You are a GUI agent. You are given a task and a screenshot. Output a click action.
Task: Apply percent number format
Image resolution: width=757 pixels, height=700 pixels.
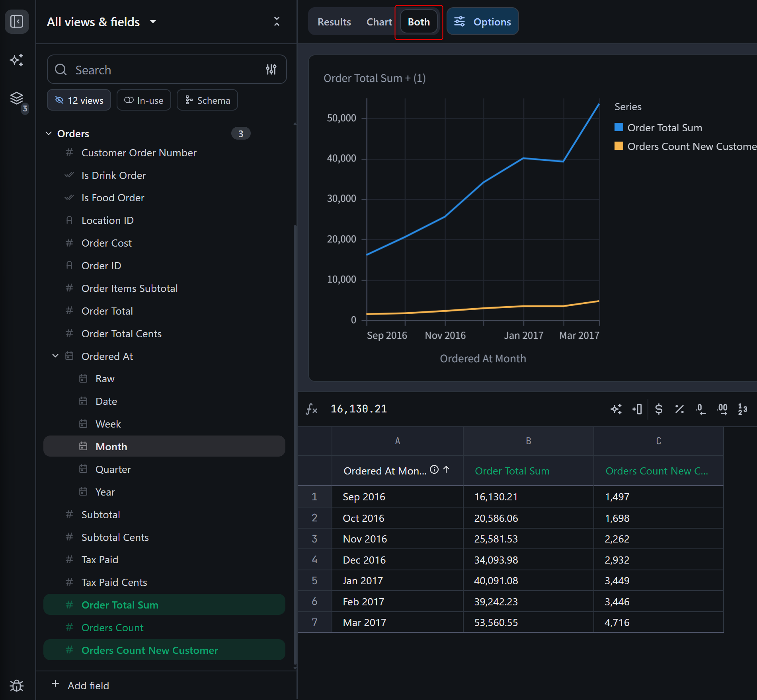(x=679, y=409)
